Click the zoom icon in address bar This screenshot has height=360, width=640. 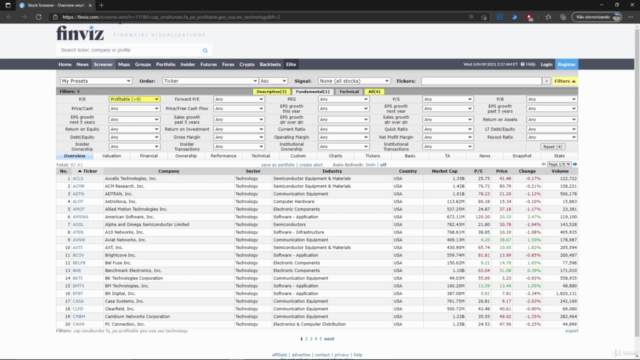click(x=471, y=17)
